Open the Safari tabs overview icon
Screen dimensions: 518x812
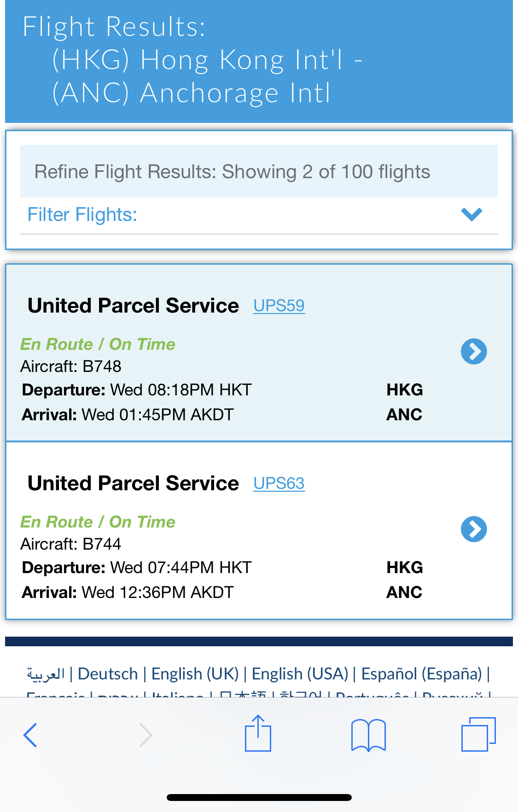point(478,734)
